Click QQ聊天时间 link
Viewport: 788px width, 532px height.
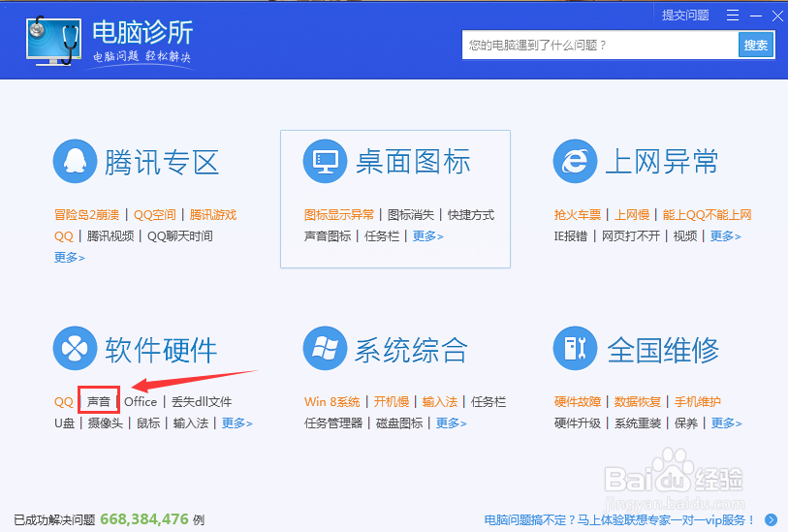click(x=180, y=236)
